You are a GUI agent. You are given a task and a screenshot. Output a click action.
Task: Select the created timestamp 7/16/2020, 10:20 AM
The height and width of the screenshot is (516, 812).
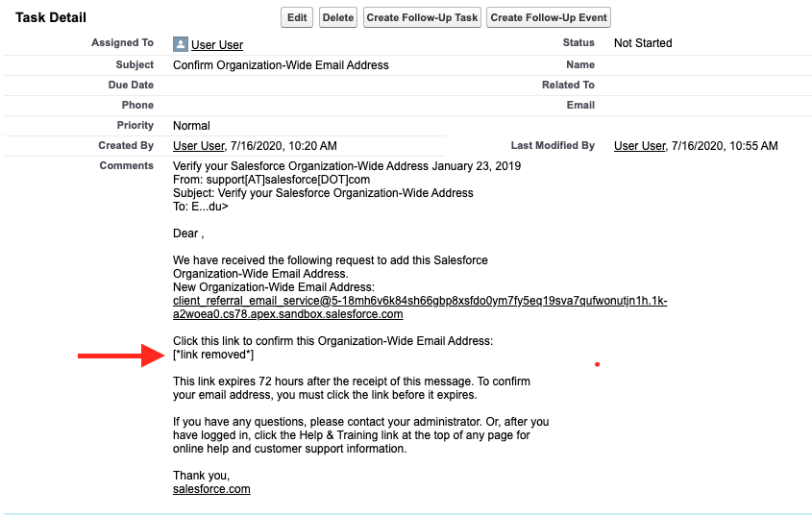coord(283,146)
